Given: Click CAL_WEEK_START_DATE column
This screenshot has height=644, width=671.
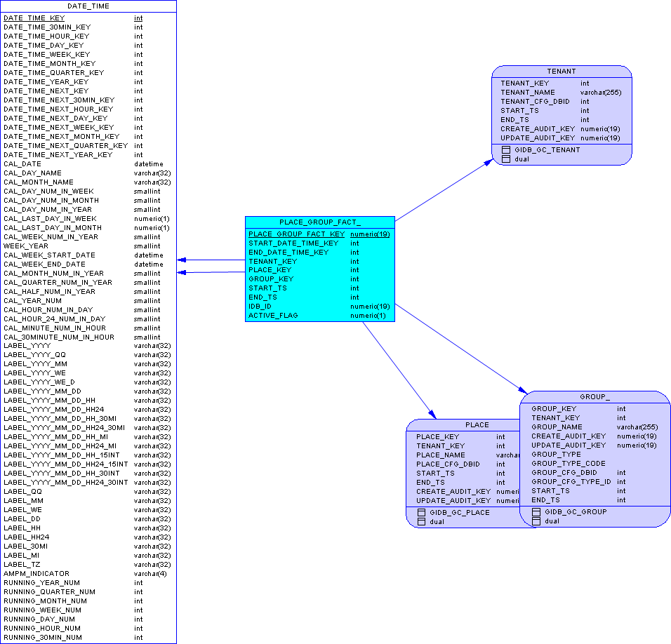Looking at the screenshot, I should 50,255.
